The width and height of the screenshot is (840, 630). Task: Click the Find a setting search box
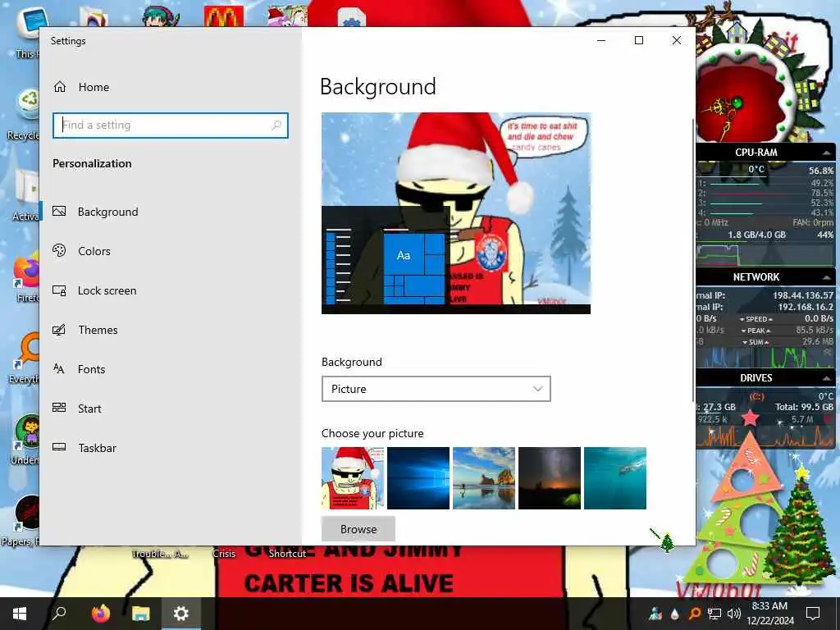tap(171, 126)
